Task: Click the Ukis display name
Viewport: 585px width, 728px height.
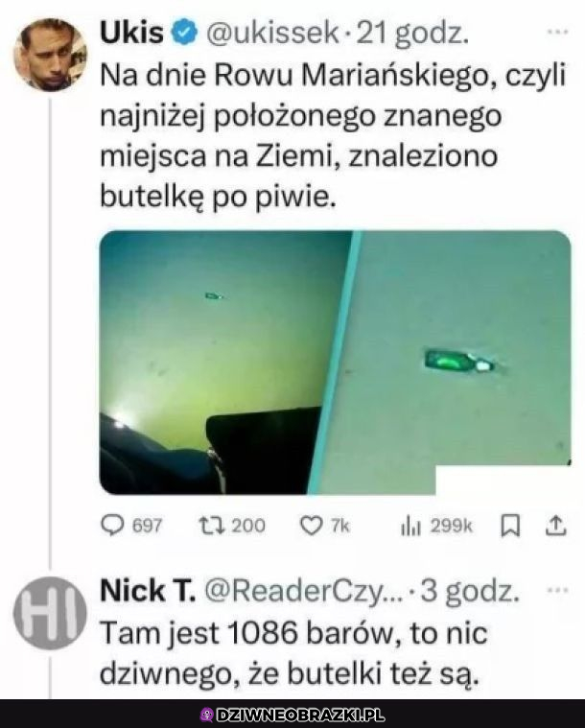Action: 131,33
